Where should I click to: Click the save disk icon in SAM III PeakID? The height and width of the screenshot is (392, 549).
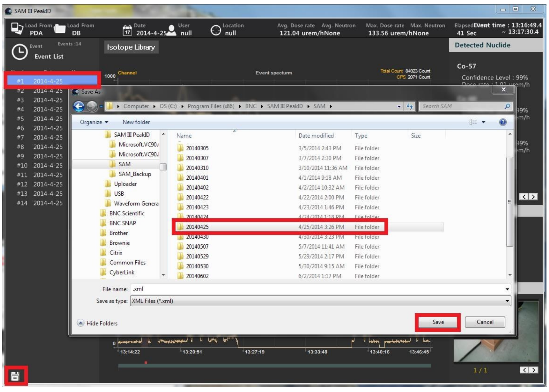15,376
